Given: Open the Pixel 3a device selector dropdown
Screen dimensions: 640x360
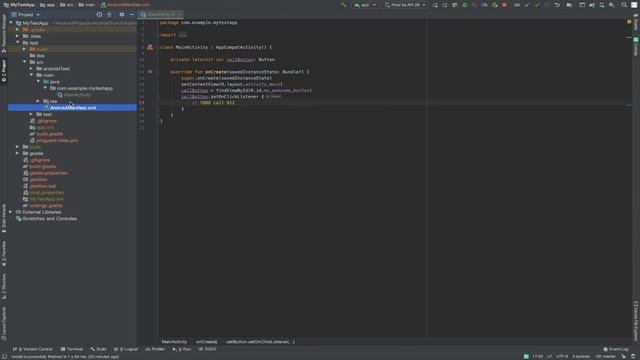Looking at the screenshot, I should click(x=405, y=5).
